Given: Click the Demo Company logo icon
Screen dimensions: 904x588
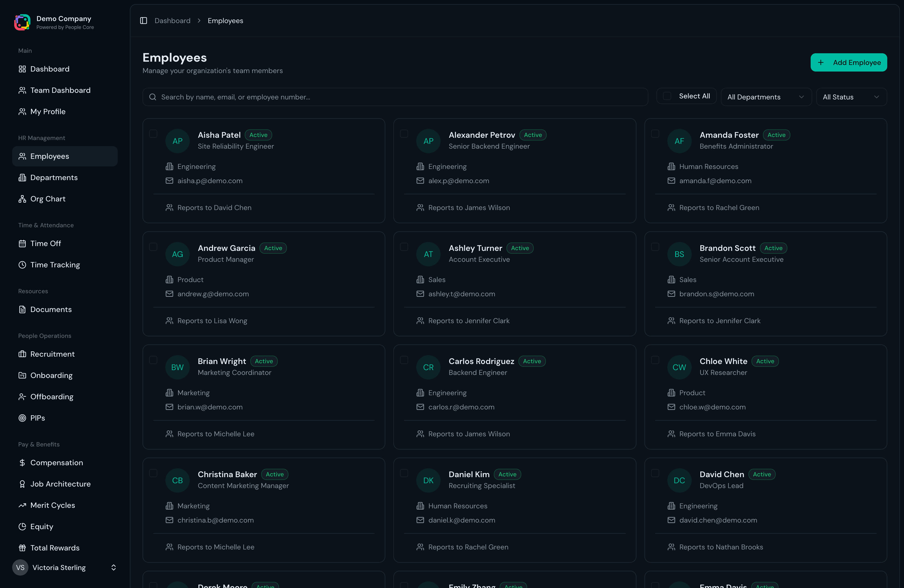Looking at the screenshot, I should tap(22, 22).
